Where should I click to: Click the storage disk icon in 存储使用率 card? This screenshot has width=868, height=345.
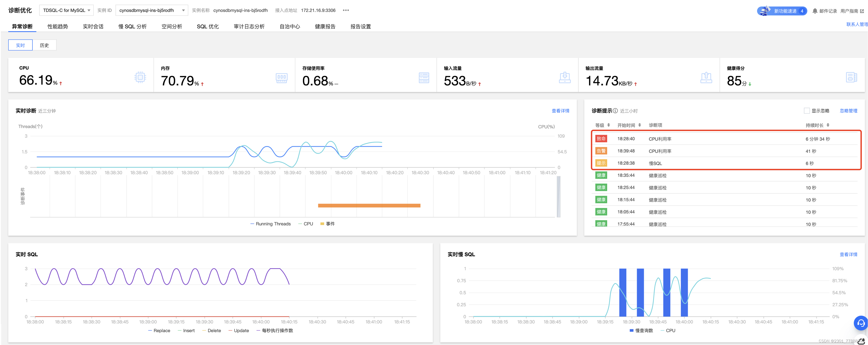click(424, 78)
